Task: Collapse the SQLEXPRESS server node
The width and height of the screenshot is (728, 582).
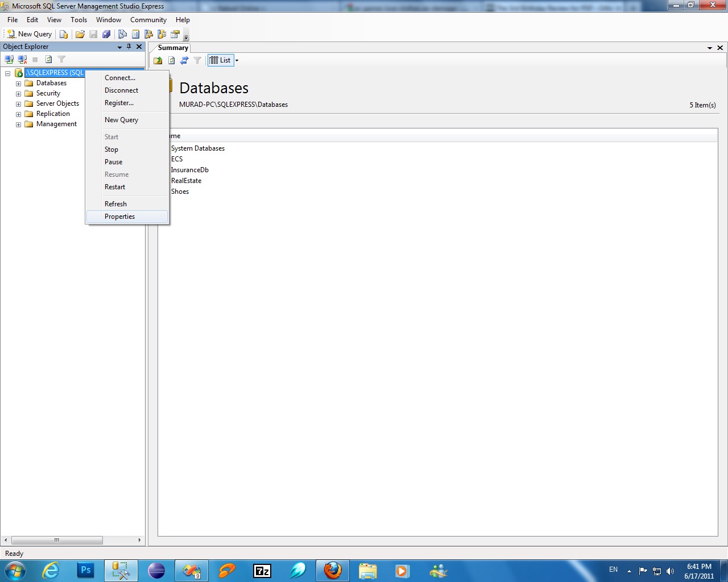Action: 8,73
